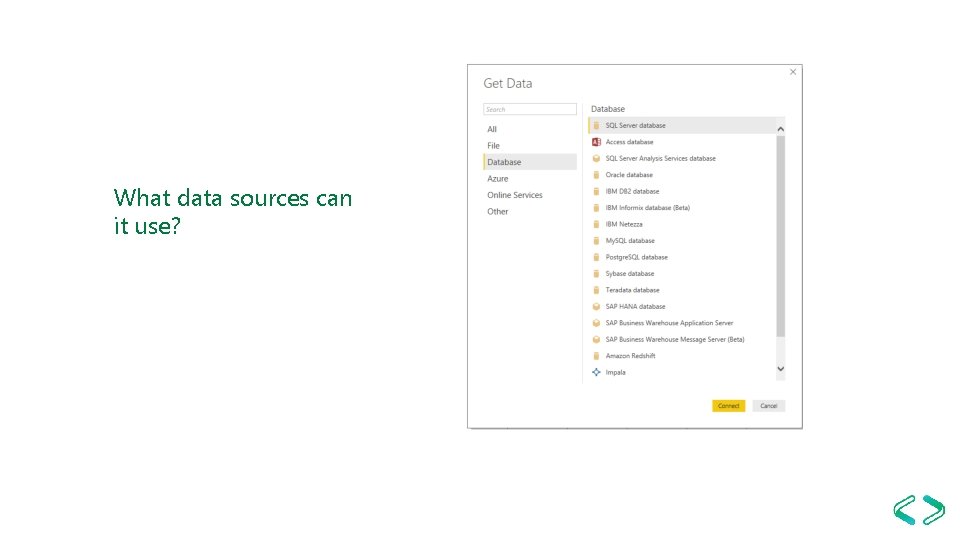
Task: Click the SQL Server database icon
Action: 596,126
